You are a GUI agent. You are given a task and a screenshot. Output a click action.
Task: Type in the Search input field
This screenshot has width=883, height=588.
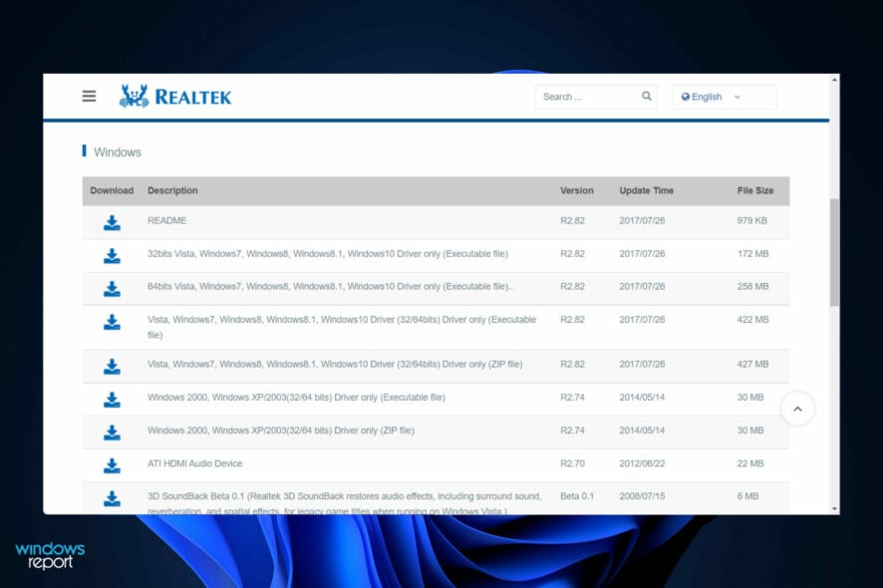(x=586, y=97)
